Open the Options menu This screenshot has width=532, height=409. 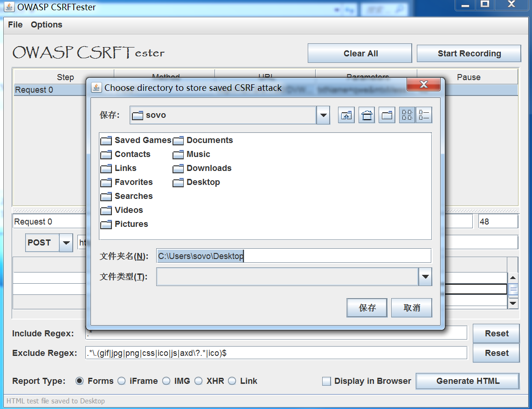[47, 25]
